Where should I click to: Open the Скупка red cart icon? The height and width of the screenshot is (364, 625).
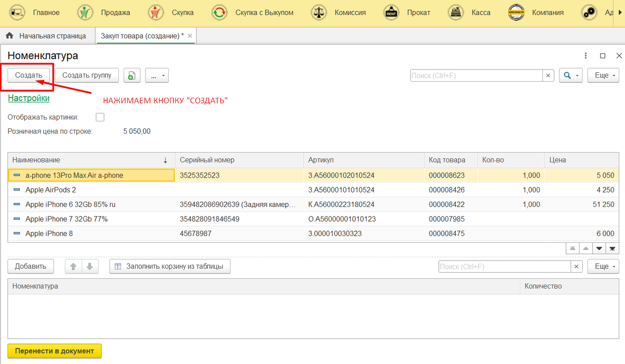tap(156, 12)
